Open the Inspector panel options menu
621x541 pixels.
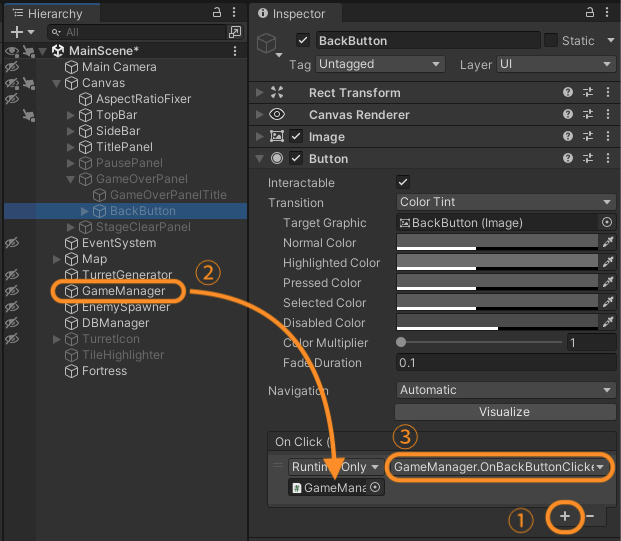[607, 12]
